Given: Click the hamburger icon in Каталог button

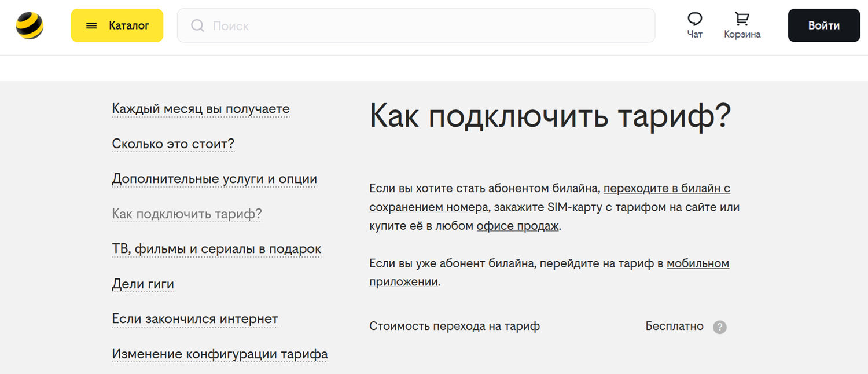Looking at the screenshot, I should click(x=91, y=25).
